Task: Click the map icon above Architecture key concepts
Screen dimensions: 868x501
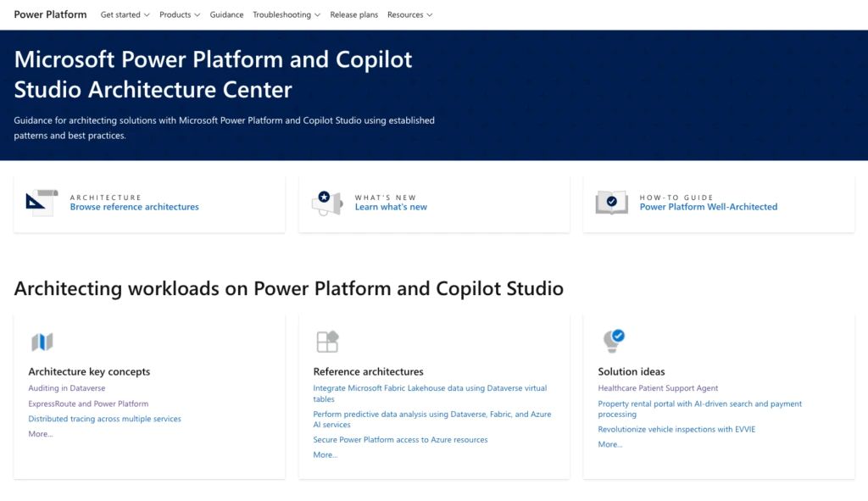Action: [x=42, y=342]
